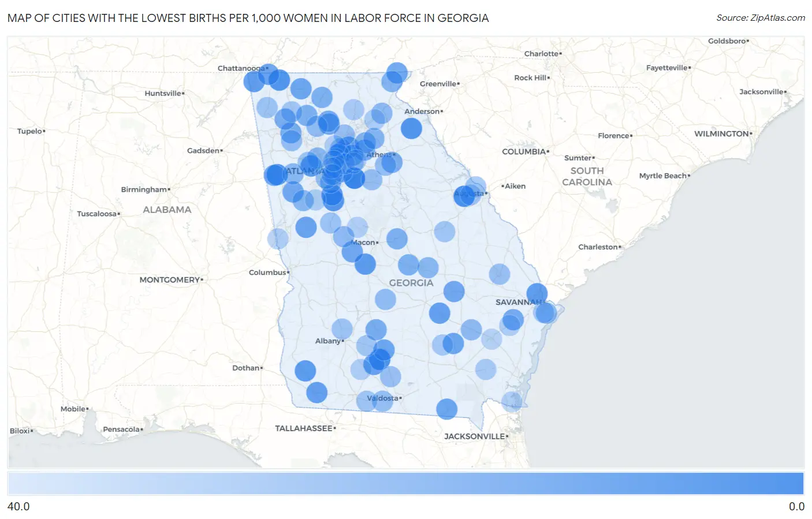Click the MONTGOMERY city label

170,280
